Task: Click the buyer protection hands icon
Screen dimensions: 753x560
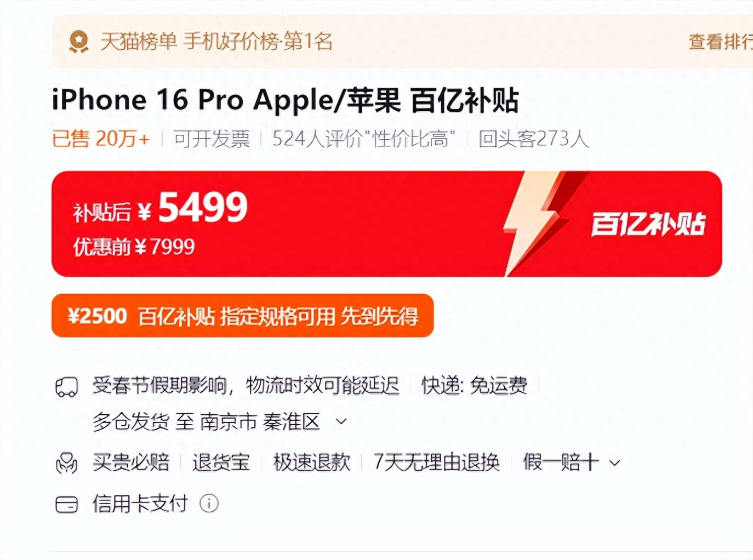Action: pos(67,463)
